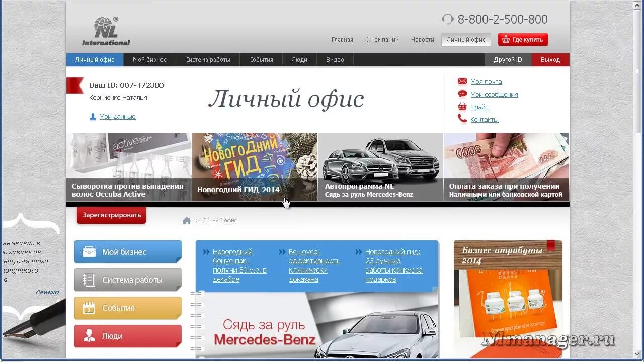Click the red Выход button

click(x=550, y=60)
